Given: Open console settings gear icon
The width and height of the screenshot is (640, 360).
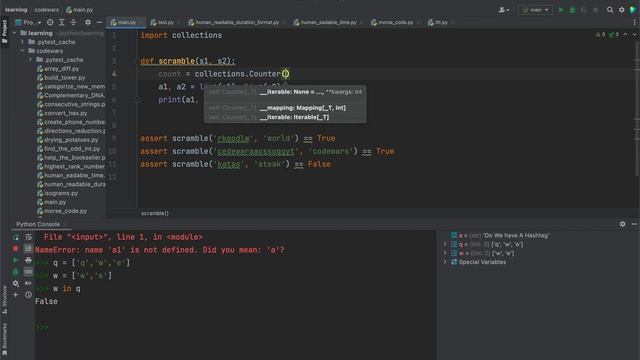Looking at the screenshot, I should [x=16, y=283].
